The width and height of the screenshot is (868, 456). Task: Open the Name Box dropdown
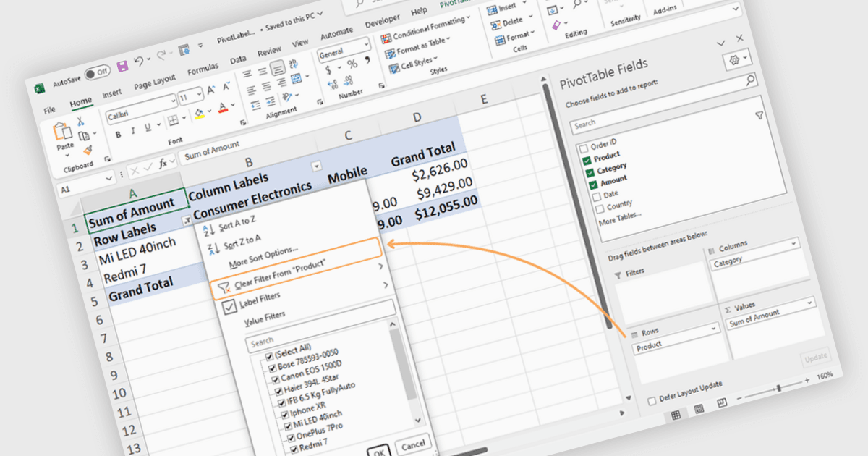click(x=110, y=177)
